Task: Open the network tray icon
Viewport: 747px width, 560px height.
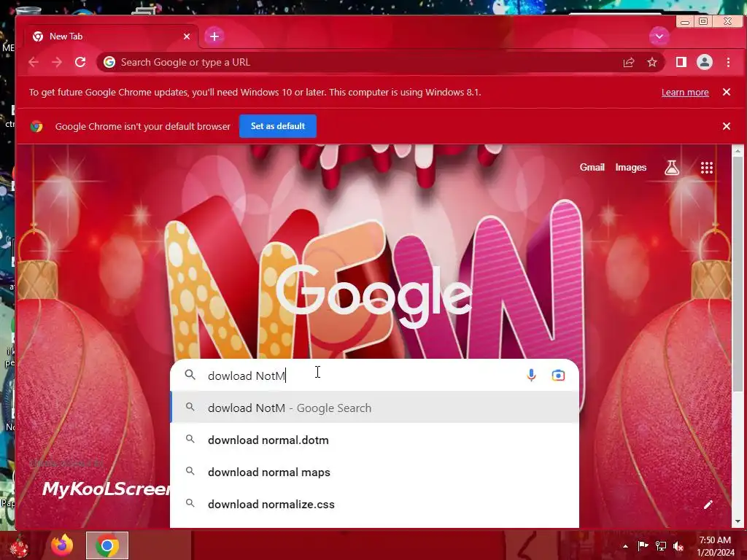Action: [x=661, y=546]
